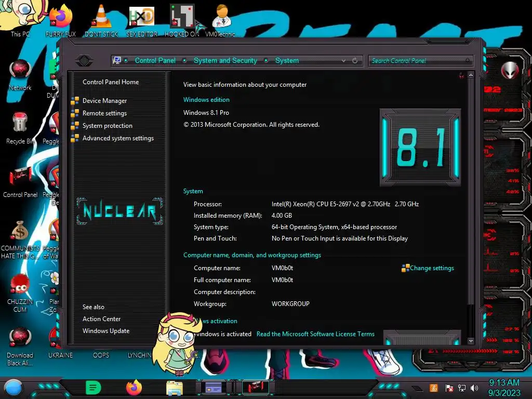Open System protection link
The image size is (532, 399).
tap(107, 126)
